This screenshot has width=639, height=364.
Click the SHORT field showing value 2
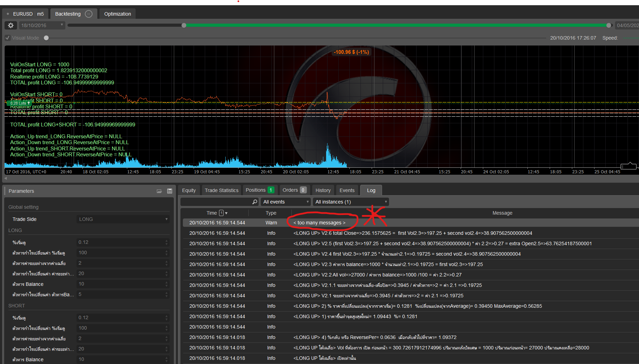[x=123, y=338]
